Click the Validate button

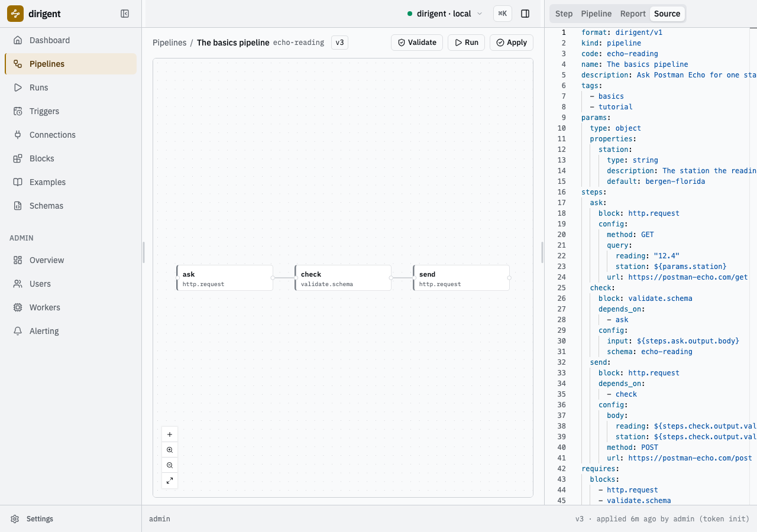point(417,43)
